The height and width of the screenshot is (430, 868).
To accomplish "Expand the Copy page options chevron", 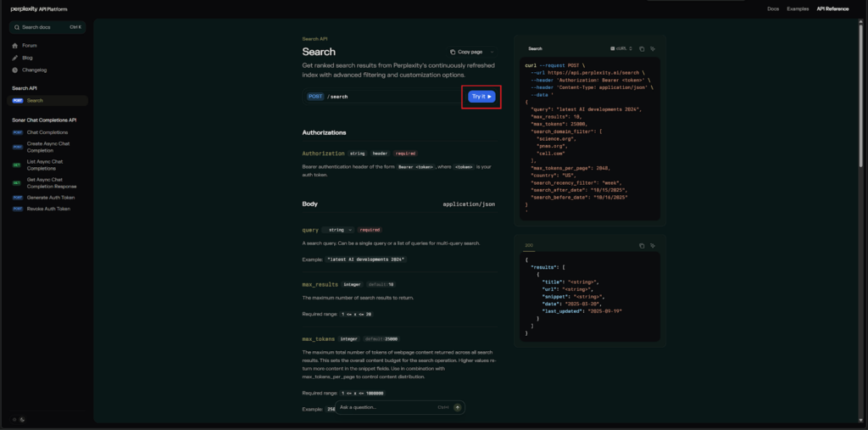I will coord(492,52).
